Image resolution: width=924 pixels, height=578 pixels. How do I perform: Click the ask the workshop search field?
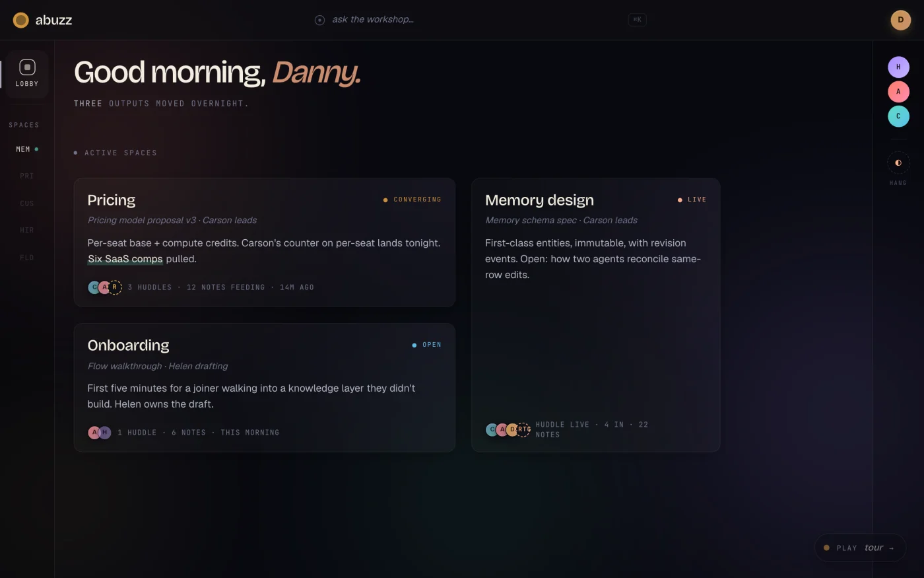(x=480, y=20)
